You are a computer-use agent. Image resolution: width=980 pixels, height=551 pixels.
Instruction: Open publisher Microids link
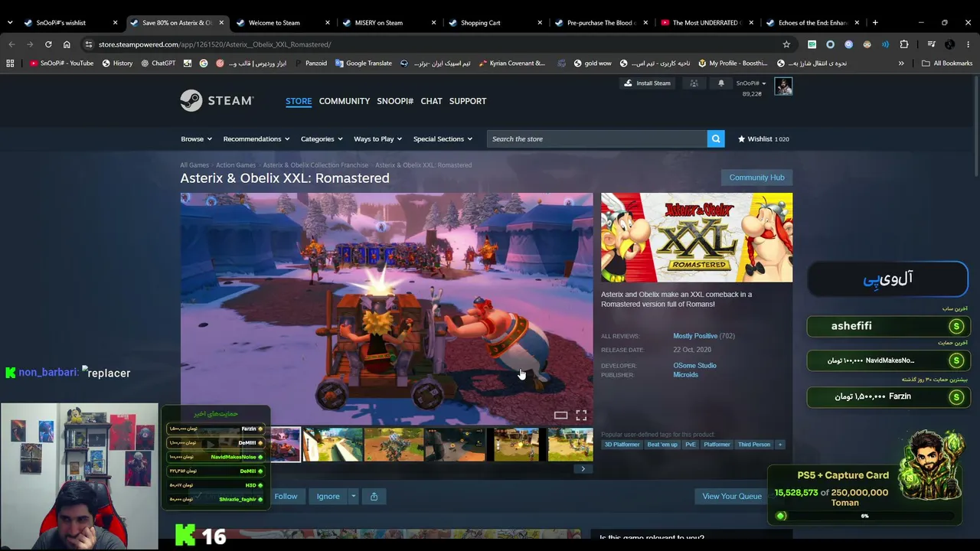685,375
